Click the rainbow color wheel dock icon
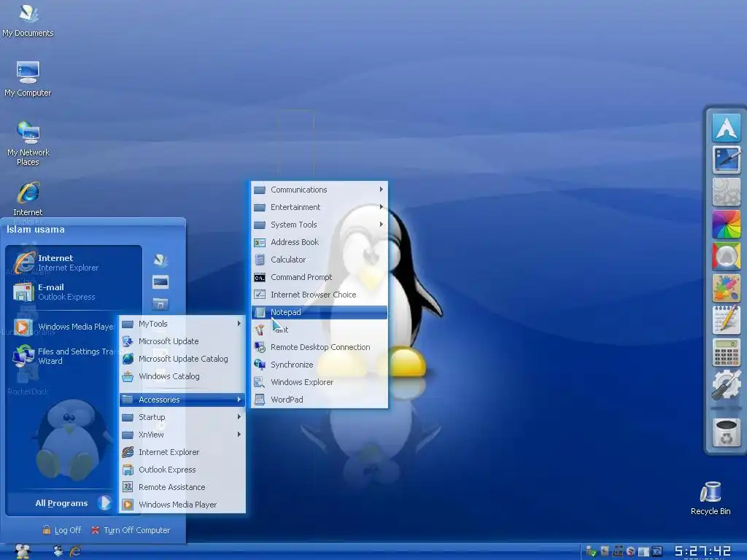Viewport: 747px width, 560px height. tap(726, 224)
